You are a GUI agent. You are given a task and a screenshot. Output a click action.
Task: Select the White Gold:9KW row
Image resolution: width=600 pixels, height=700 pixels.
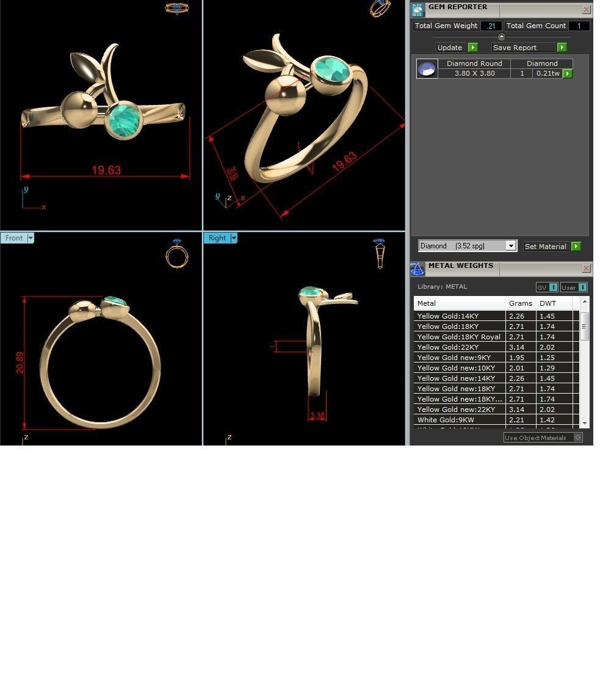[496, 420]
